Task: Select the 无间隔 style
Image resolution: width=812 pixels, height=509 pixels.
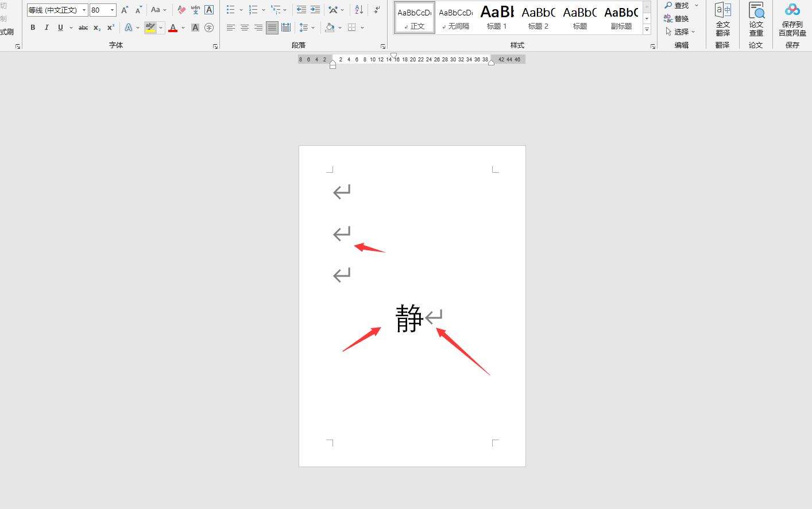Action: tap(456, 17)
